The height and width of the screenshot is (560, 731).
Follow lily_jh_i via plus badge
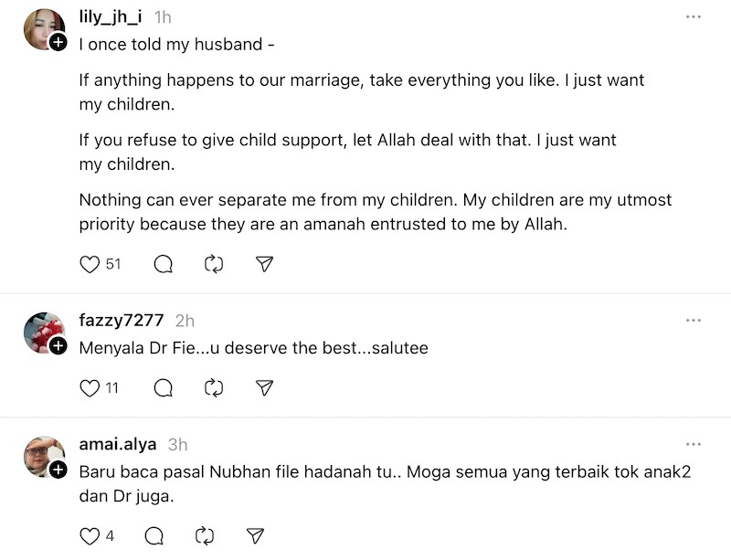pyautogui.click(x=58, y=42)
